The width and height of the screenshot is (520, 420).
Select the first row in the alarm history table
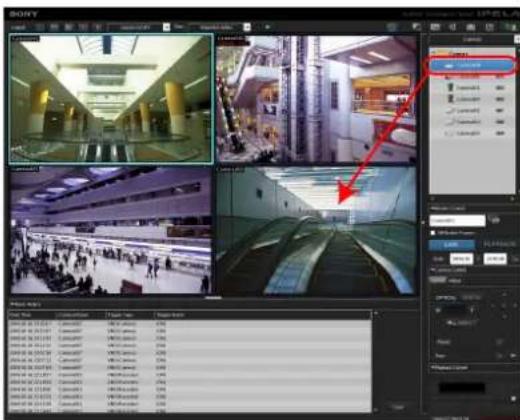(190, 324)
